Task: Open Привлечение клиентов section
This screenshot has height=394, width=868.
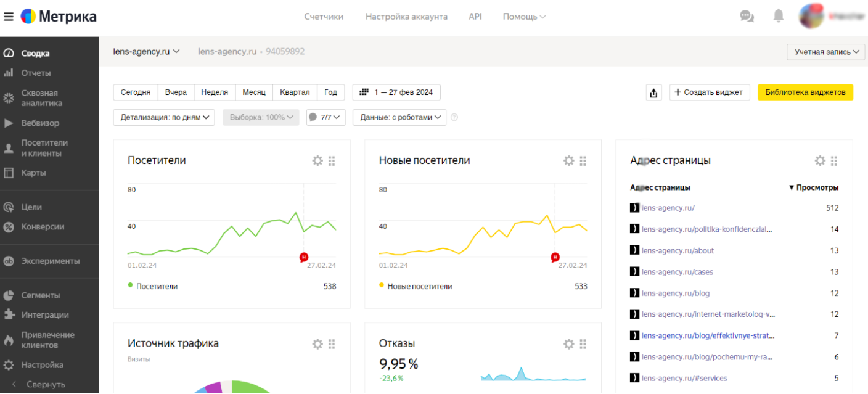Action: pyautogui.click(x=49, y=340)
